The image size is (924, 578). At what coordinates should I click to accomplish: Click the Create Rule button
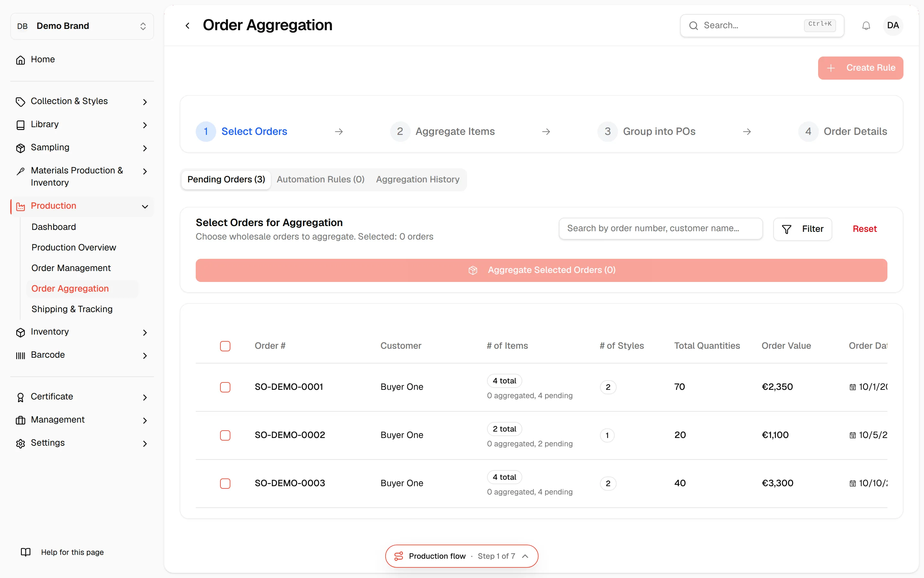click(860, 68)
